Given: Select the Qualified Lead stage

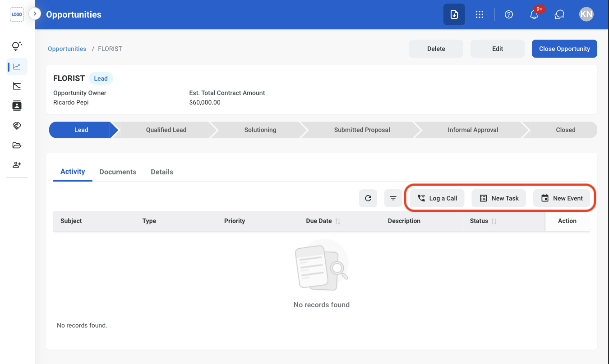Looking at the screenshot, I should pyautogui.click(x=166, y=130).
